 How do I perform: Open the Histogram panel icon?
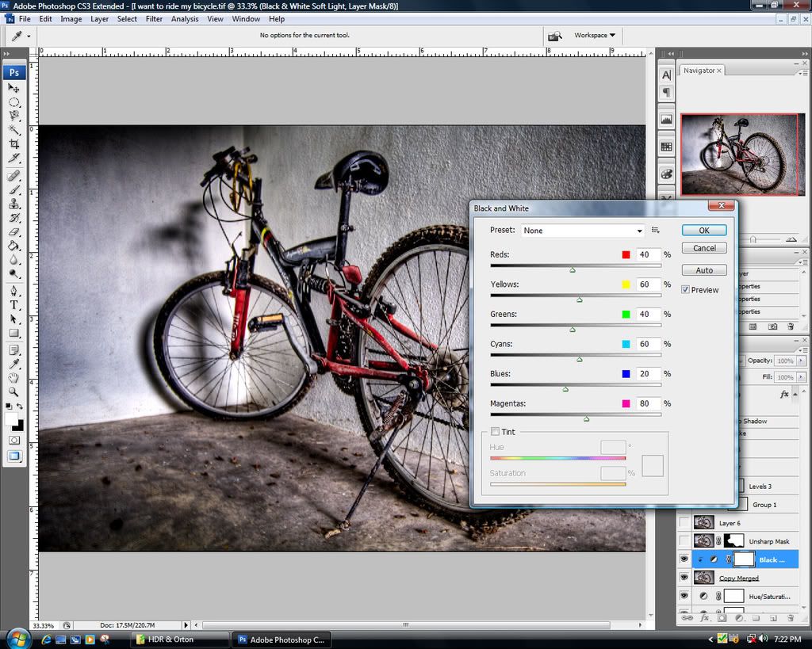666,120
